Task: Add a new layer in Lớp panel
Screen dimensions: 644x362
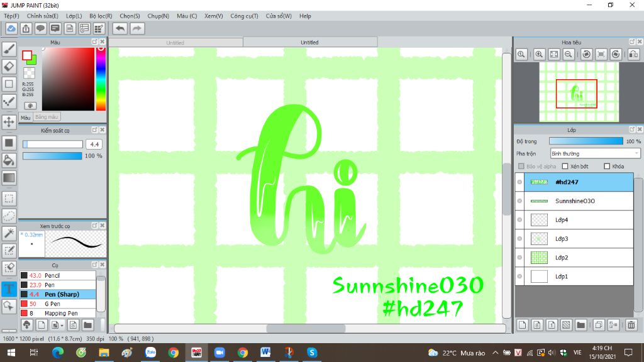Action: (522, 325)
